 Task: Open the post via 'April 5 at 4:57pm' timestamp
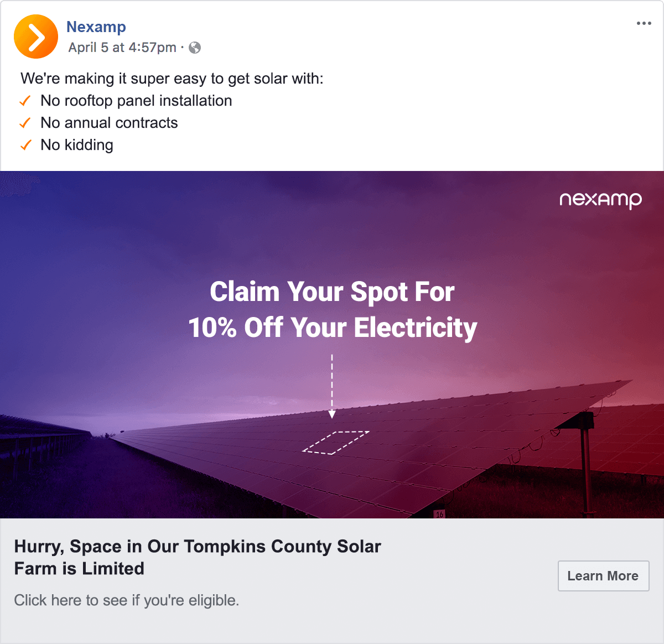[x=121, y=48]
